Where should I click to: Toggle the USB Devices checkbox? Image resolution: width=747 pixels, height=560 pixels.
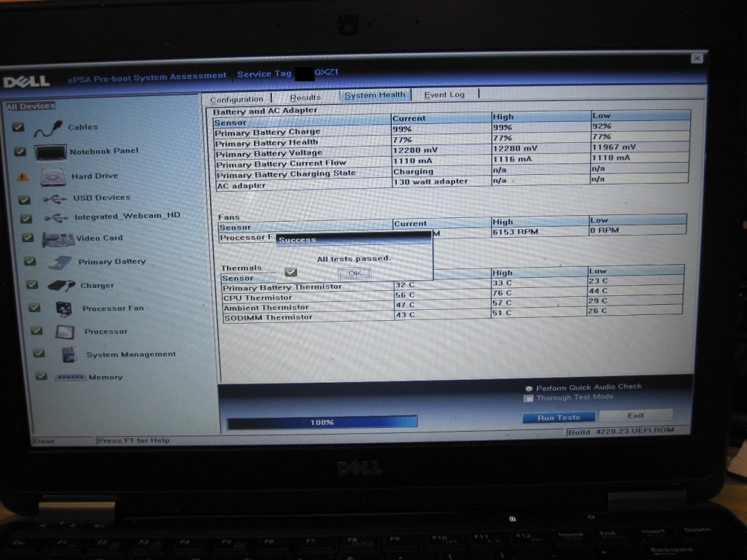tap(24, 200)
